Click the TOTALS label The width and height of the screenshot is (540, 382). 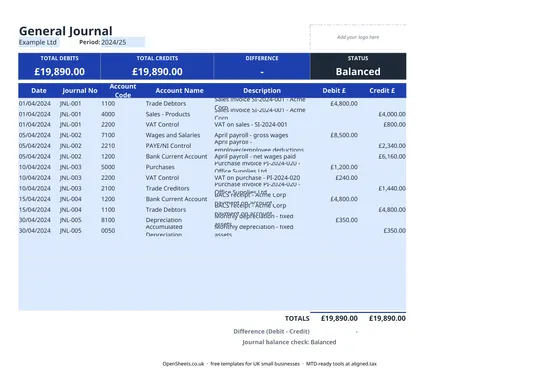297,319
